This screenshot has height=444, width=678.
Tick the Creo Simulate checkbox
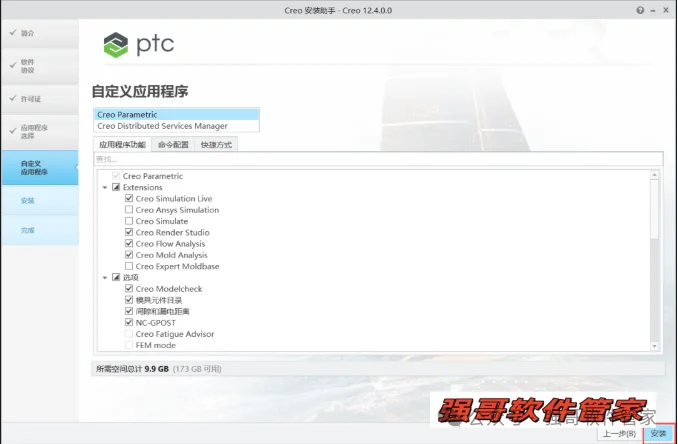129,221
